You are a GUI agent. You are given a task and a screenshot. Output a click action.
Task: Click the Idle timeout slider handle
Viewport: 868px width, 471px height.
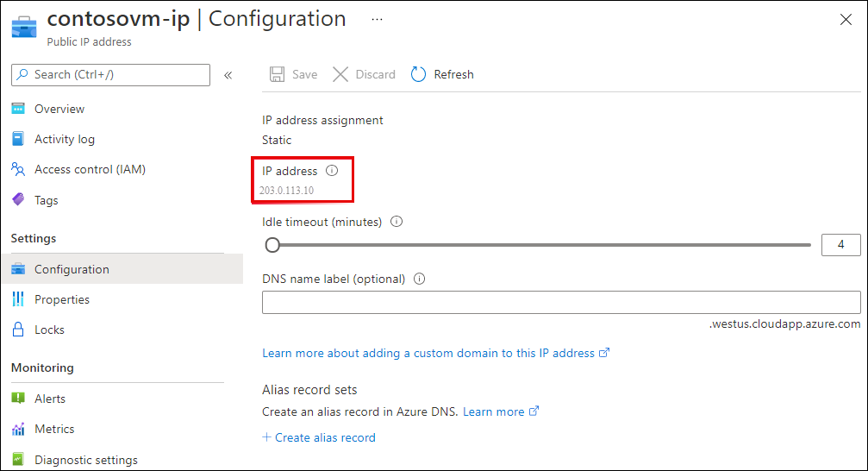(272, 245)
